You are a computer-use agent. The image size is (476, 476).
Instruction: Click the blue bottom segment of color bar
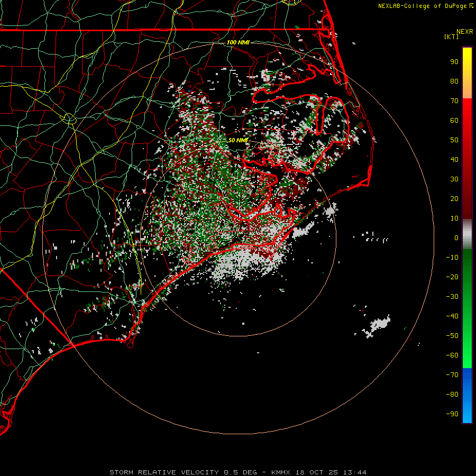click(467, 396)
